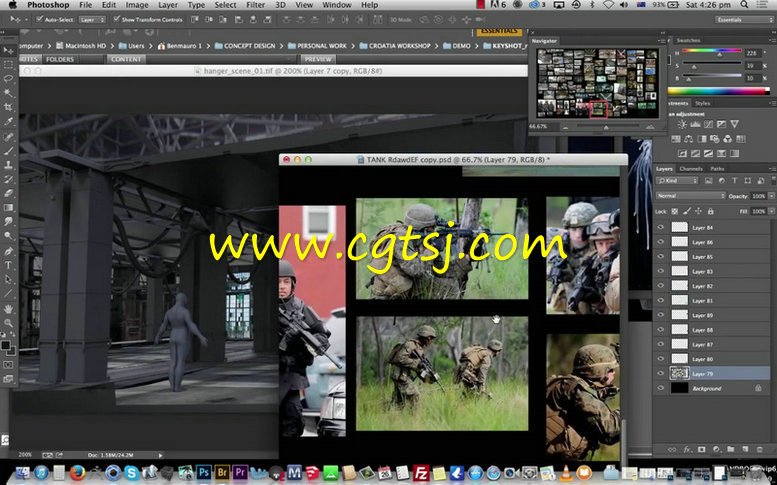Click the ESSENTIALS workspace button in Bridge
This screenshot has height=485, width=777.
(x=499, y=31)
